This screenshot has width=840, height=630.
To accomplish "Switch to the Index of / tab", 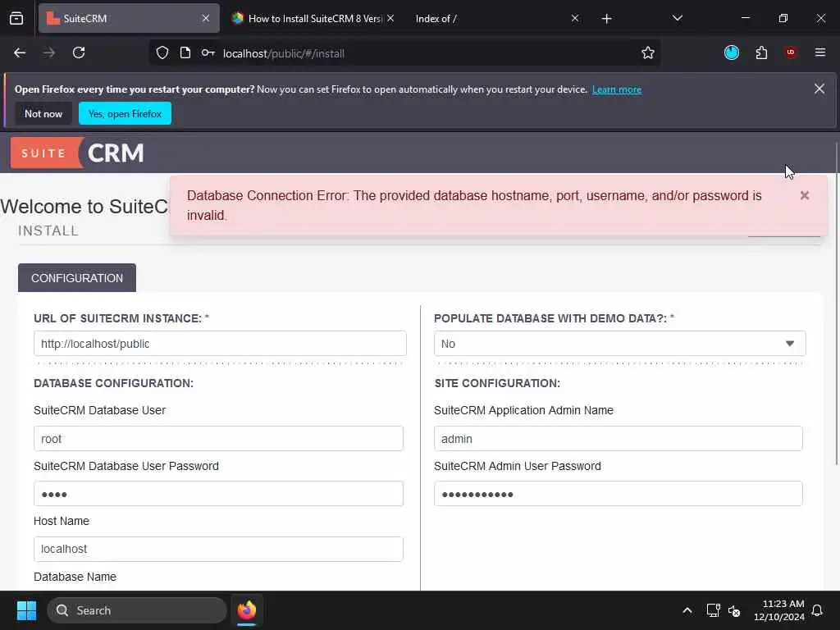I will tap(493, 18).
